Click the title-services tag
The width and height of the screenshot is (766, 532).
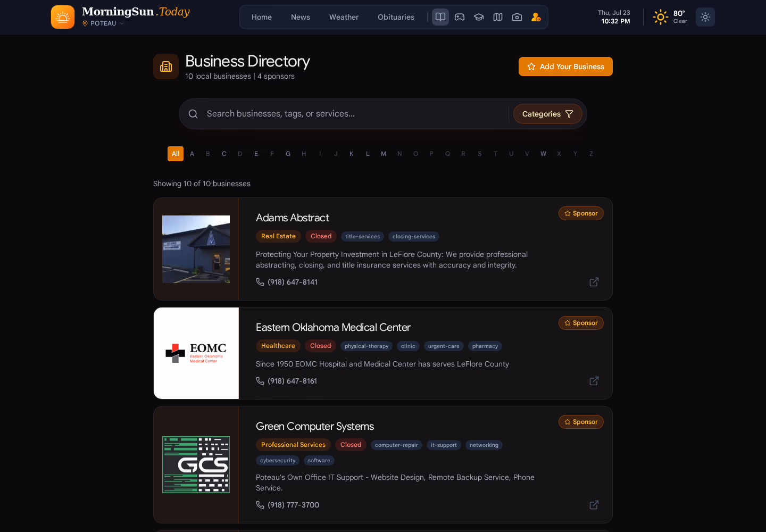point(362,237)
